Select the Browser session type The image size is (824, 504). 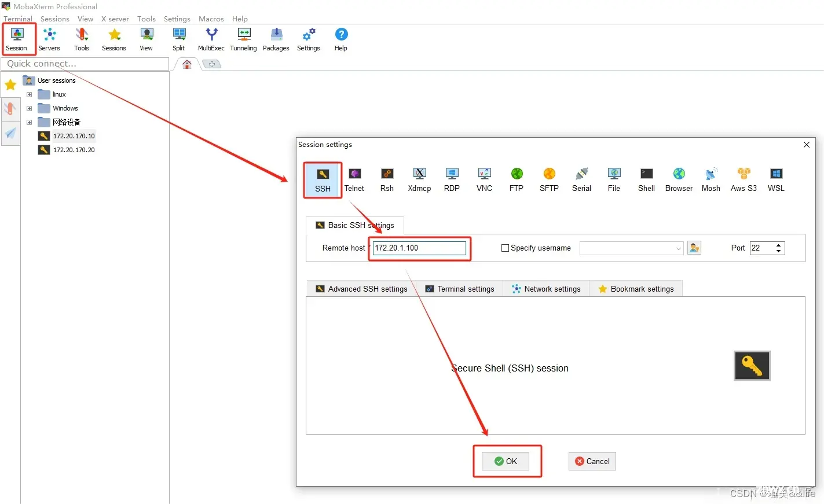679,180
